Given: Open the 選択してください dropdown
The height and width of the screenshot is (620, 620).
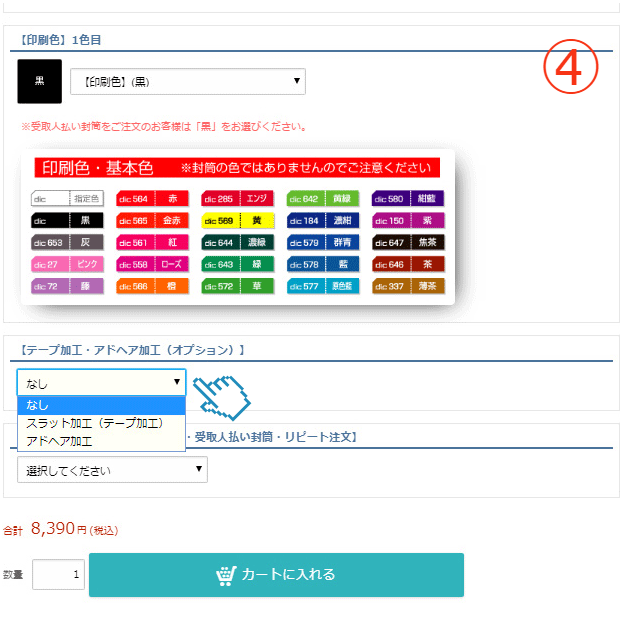Looking at the screenshot, I should (112, 470).
